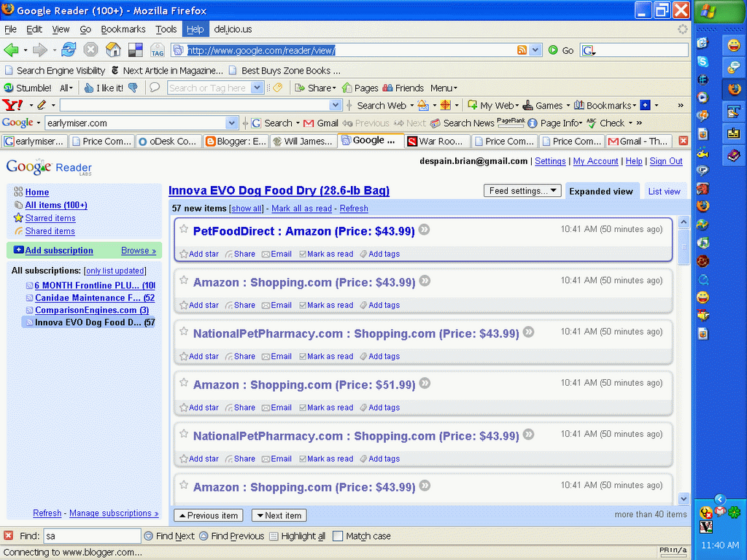This screenshot has height=560, width=747.
Task: Open the File menu
Action: click(x=10, y=29)
